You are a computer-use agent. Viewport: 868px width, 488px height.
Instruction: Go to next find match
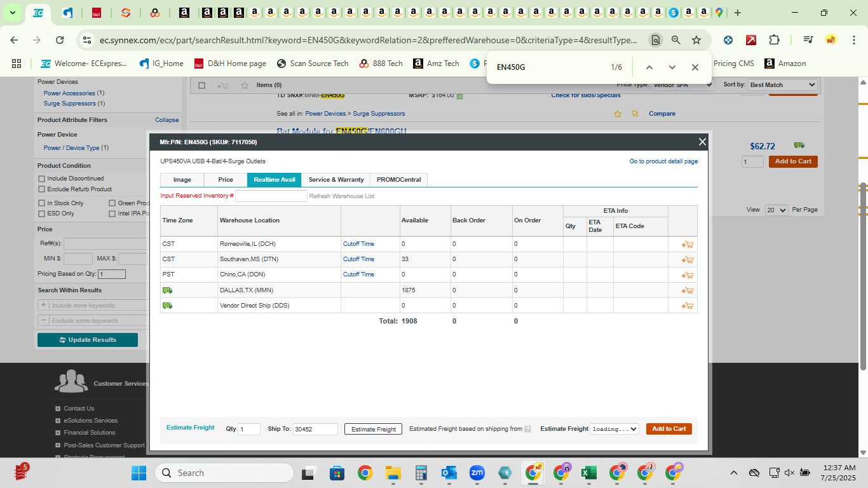click(x=672, y=67)
